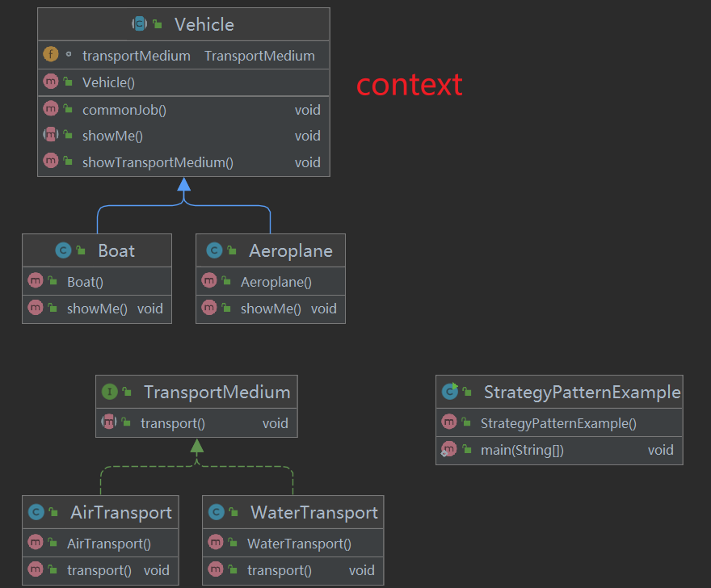Click the abstract method icon of showMe() in Vehicle
This screenshot has height=588, width=711.
tap(51, 135)
